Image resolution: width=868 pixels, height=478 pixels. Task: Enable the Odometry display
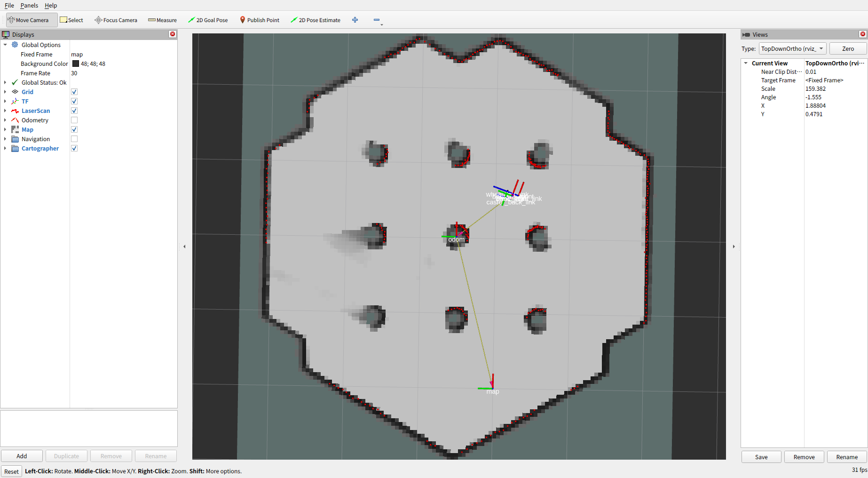click(x=74, y=120)
